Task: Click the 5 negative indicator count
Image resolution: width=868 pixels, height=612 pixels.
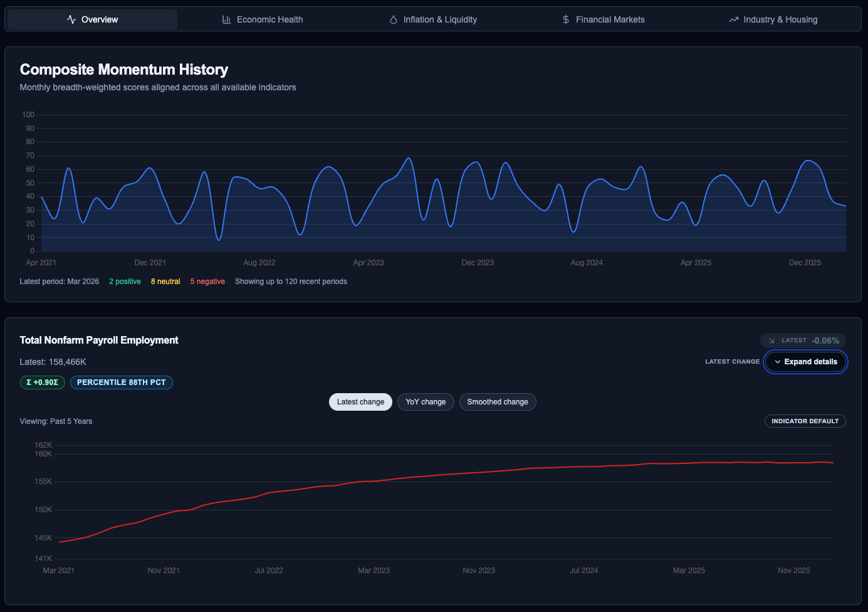Action: [207, 282]
